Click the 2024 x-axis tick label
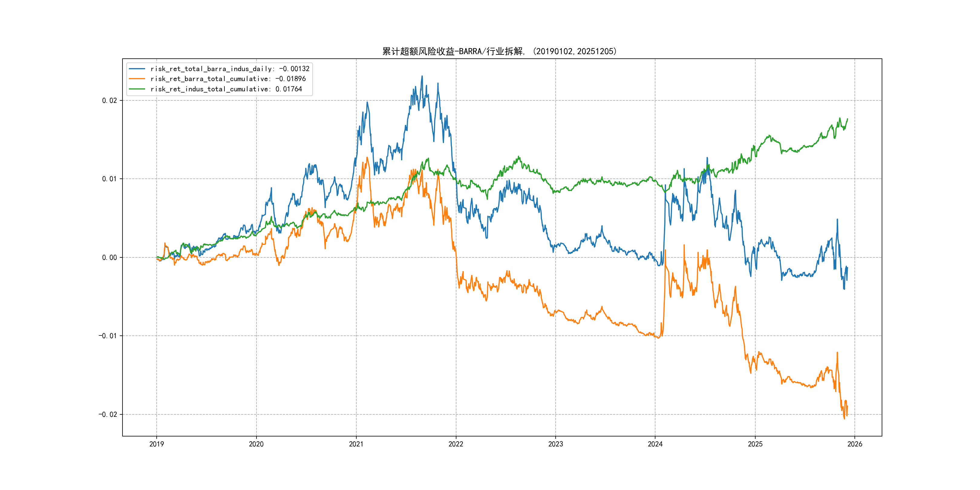 click(x=655, y=444)
